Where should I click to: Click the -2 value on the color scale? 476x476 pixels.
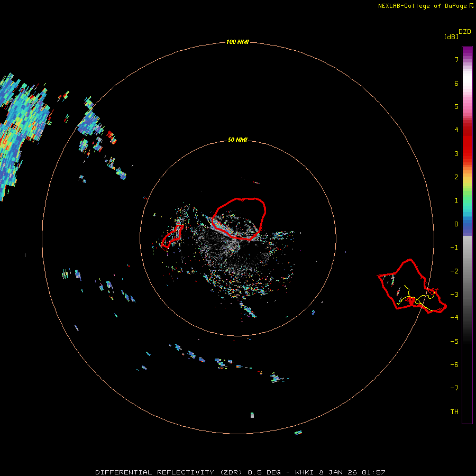454,271
